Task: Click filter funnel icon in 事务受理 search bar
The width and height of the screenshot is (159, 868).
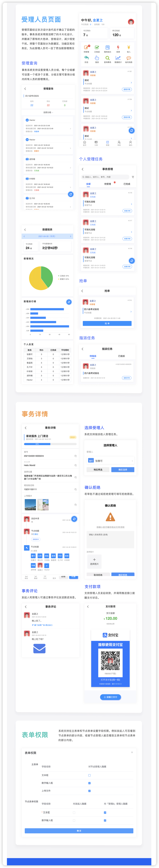Action: point(133,177)
